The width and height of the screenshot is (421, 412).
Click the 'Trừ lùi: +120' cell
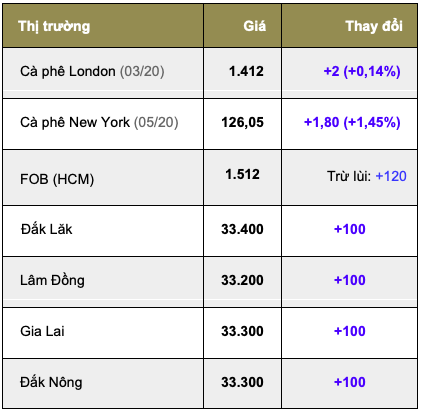click(367, 176)
